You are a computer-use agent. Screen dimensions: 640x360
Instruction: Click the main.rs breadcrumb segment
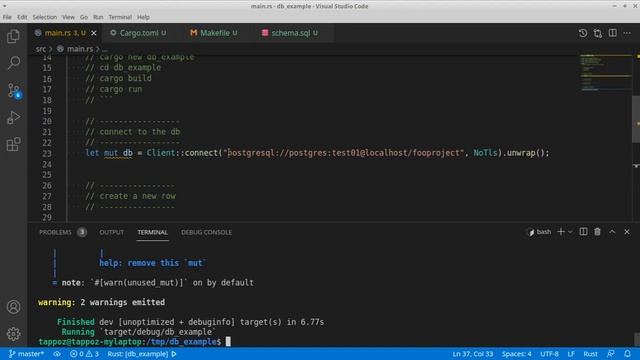coord(80,49)
